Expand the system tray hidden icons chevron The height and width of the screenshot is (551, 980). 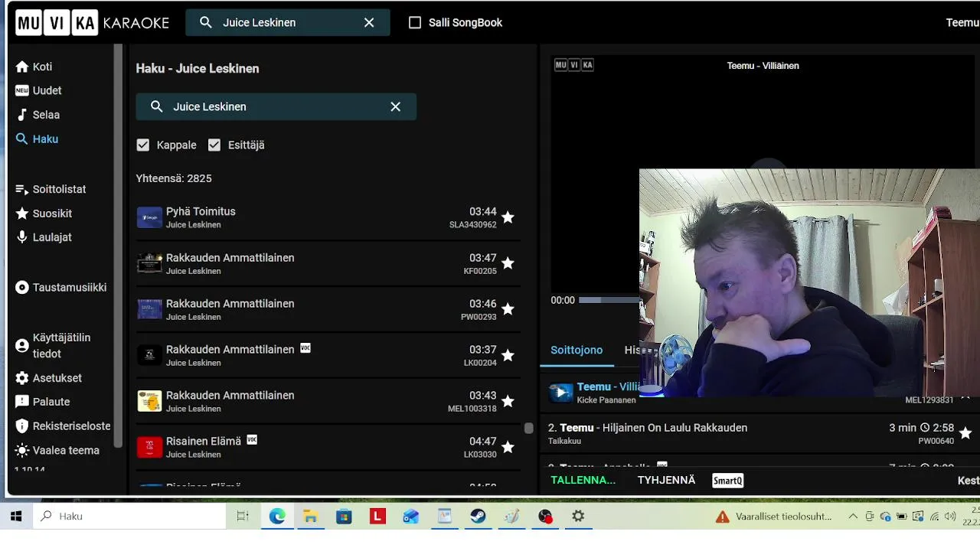(853, 517)
